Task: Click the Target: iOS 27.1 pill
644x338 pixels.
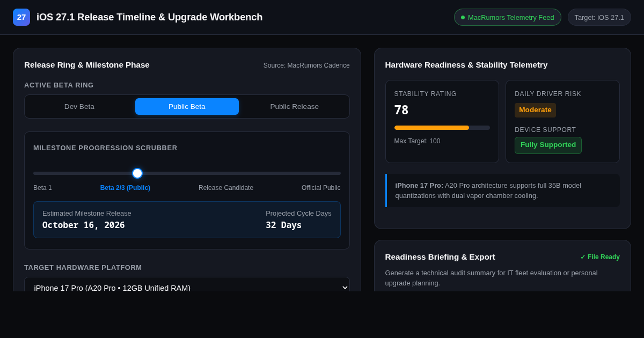Action: 599,17
